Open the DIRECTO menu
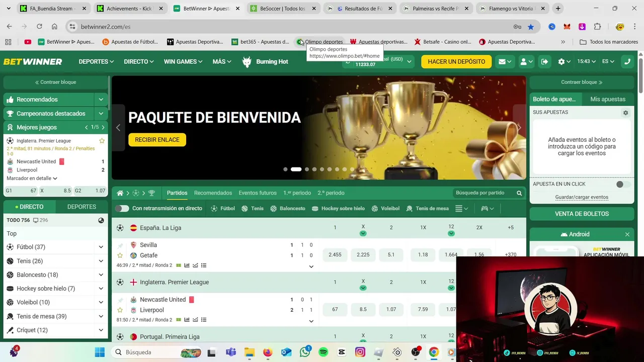 138,61
